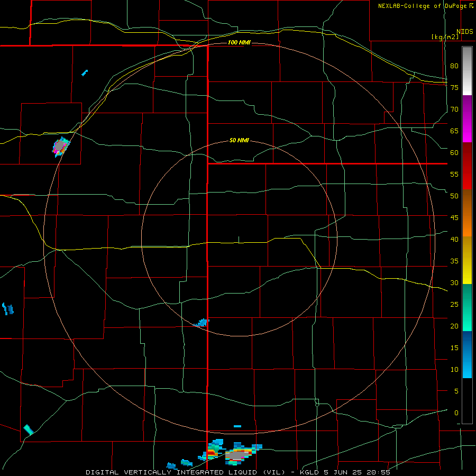476x476 pixels.
Task: Select the 0 value on the scale
Action: click(456, 413)
